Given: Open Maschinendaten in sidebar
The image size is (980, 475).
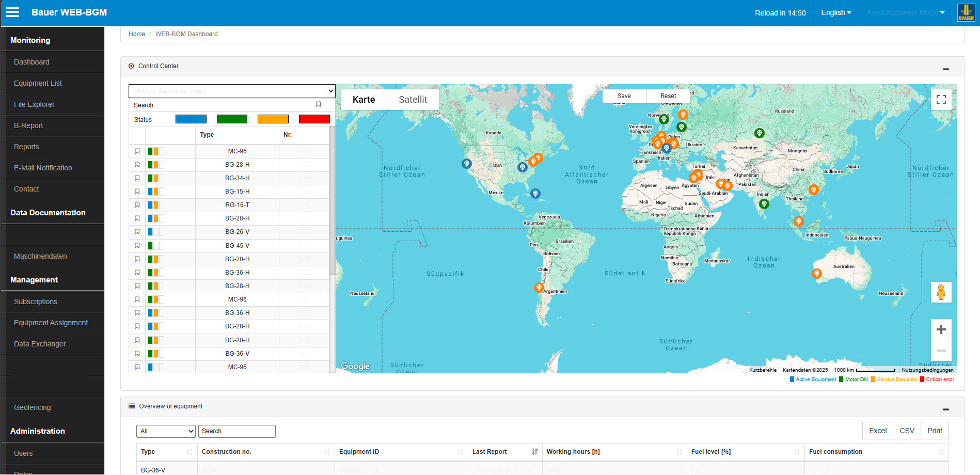Looking at the screenshot, I should (40, 256).
